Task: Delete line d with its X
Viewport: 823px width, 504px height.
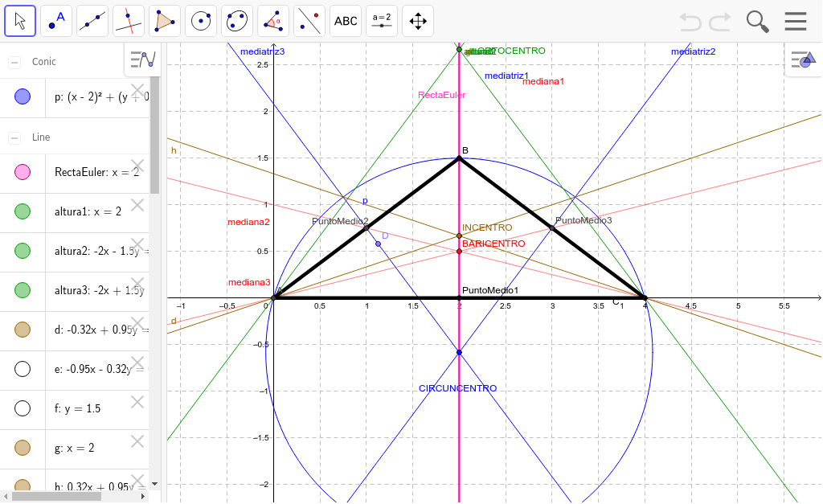Action: click(137, 323)
